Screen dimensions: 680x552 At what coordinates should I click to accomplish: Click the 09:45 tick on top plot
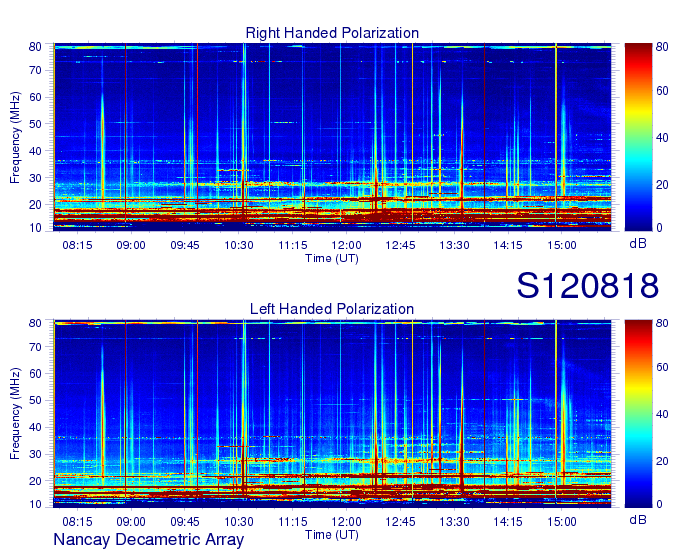(185, 245)
